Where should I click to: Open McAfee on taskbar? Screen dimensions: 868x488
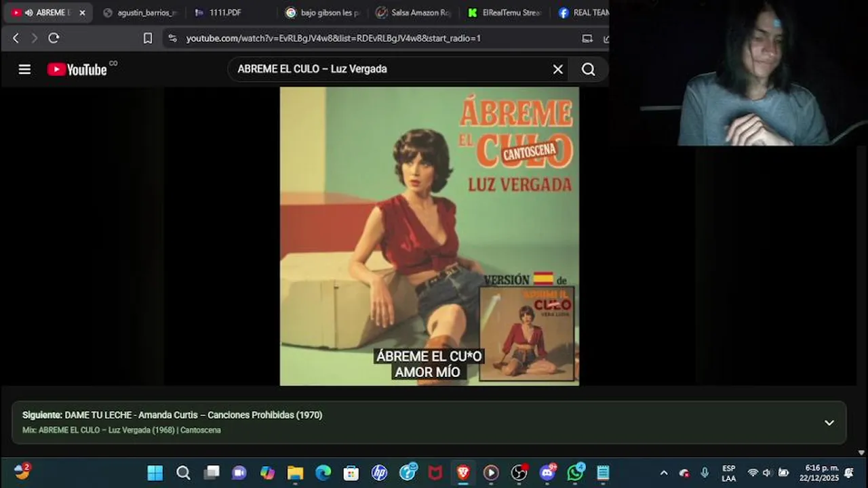(x=435, y=472)
